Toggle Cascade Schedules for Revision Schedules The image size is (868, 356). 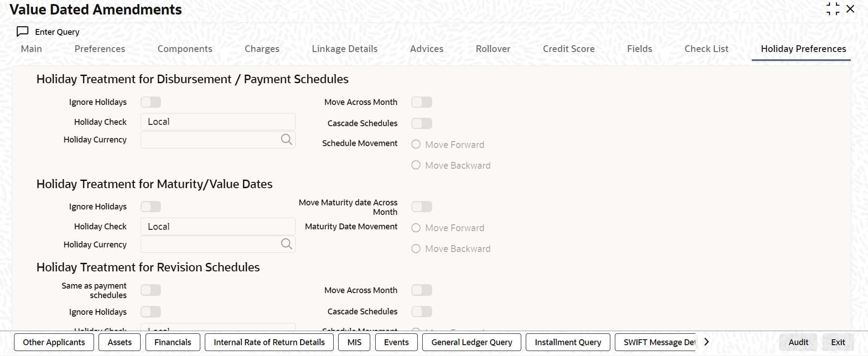coord(422,312)
